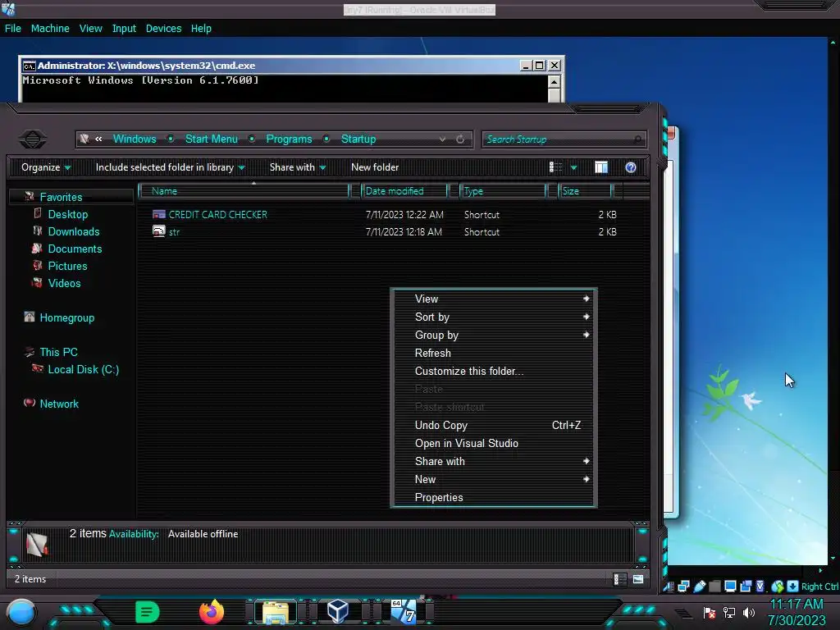Click the New folder button
The image size is (840, 630).
click(375, 167)
